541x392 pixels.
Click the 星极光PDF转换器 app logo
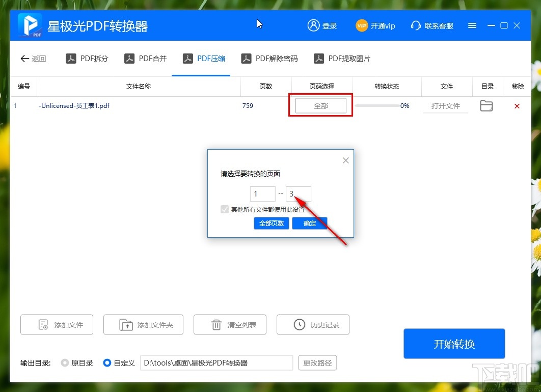(30, 25)
